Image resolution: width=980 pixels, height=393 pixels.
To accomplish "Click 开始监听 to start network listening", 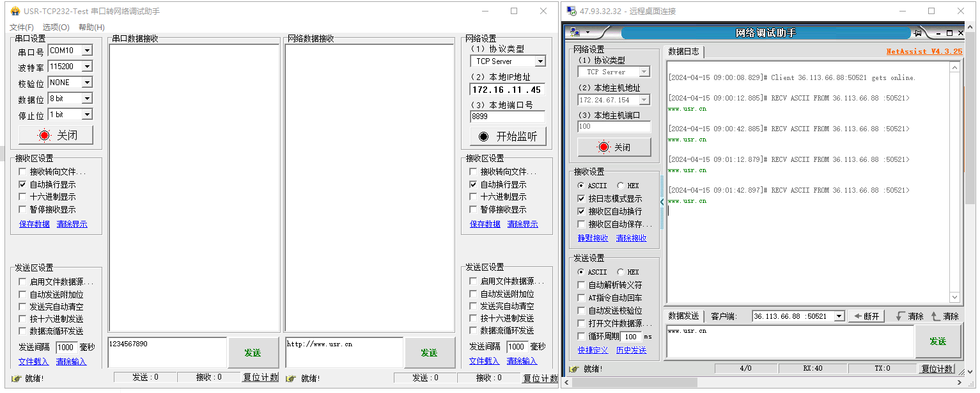I will pyautogui.click(x=508, y=136).
